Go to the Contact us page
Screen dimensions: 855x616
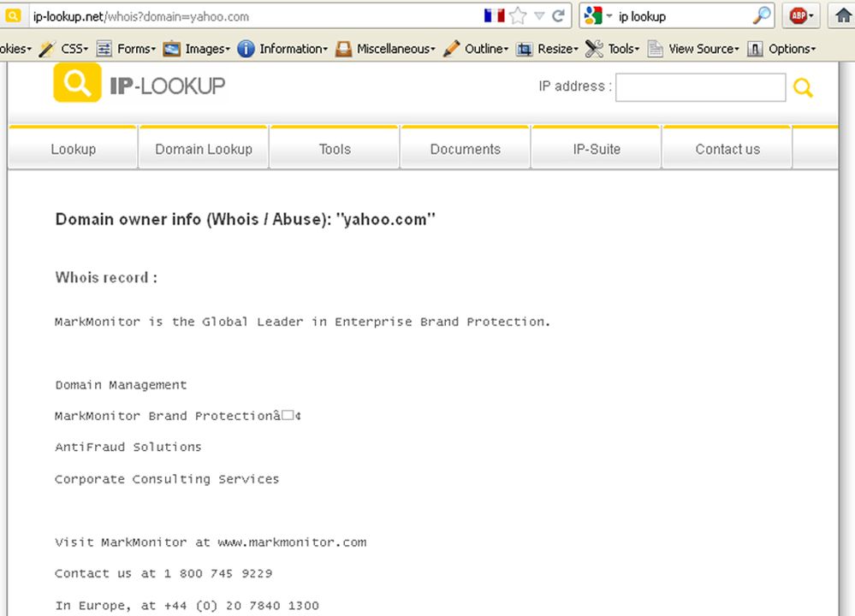click(x=727, y=149)
